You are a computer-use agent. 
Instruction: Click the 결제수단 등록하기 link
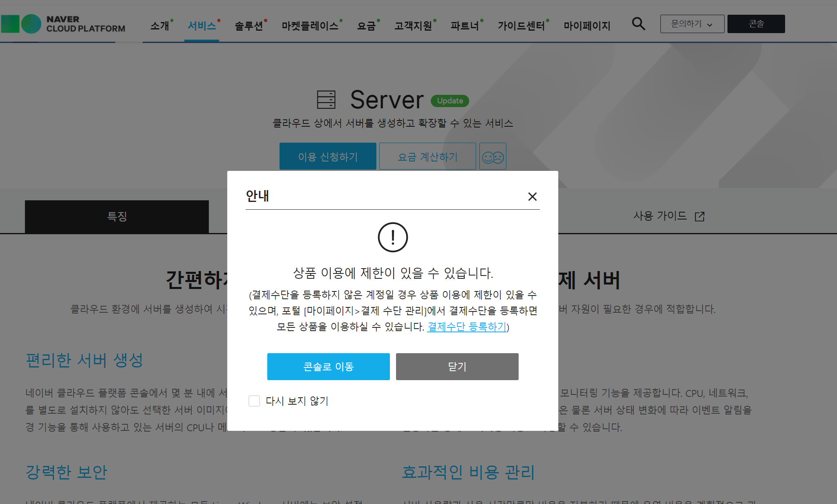coord(467,327)
